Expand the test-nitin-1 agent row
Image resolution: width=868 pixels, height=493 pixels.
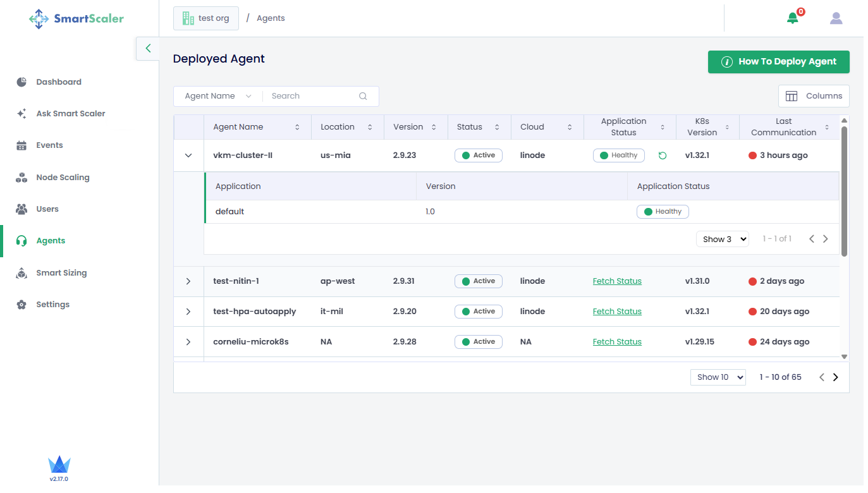click(x=188, y=281)
